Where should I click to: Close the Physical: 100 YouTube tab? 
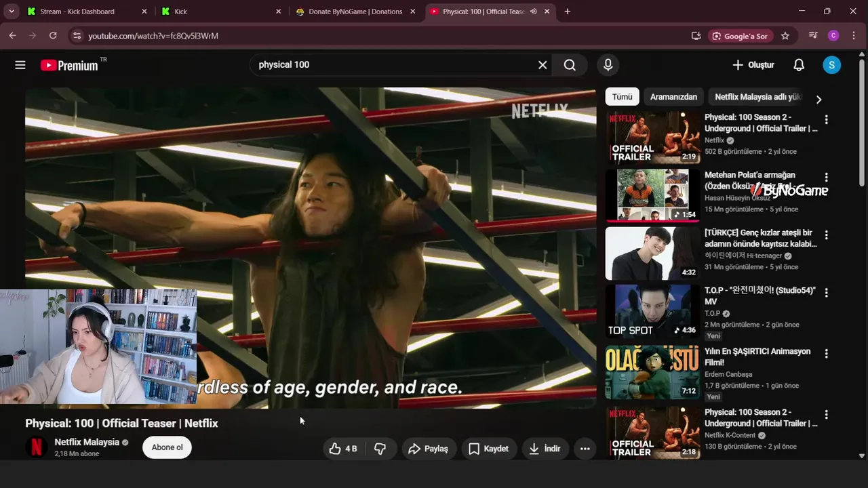(547, 12)
